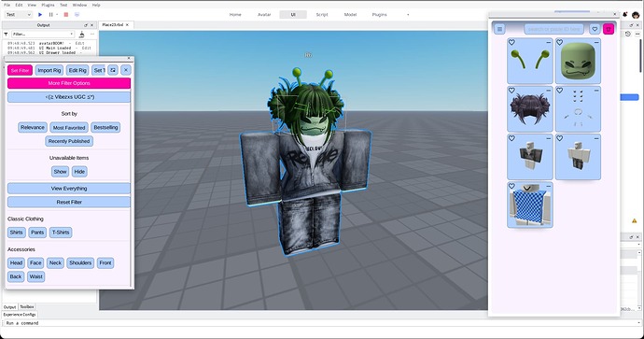644x339 pixels.
Task: Sort by Bestselling
Action: pos(105,127)
